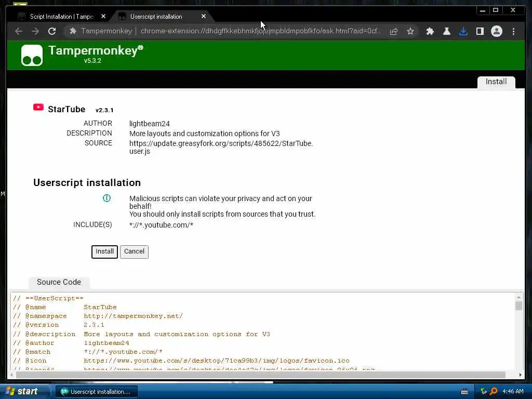Click the Cancel button

click(134, 252)
